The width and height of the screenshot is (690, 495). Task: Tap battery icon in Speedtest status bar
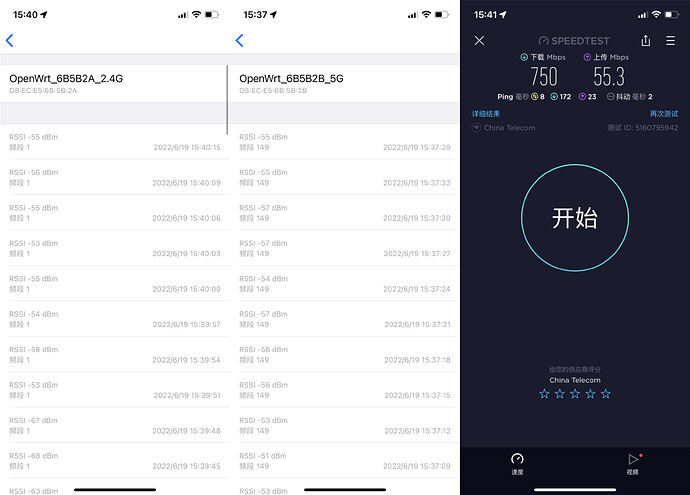[672, 15]
